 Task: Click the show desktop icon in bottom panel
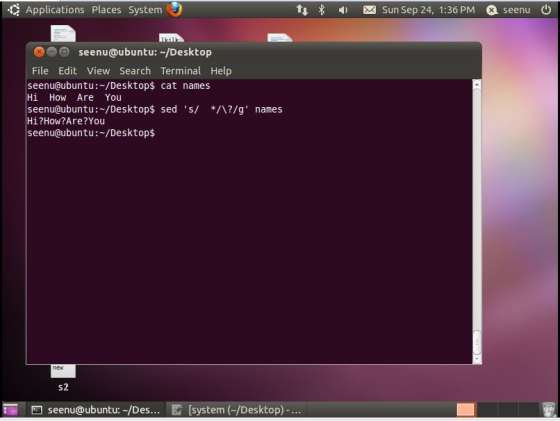[11, 410]
